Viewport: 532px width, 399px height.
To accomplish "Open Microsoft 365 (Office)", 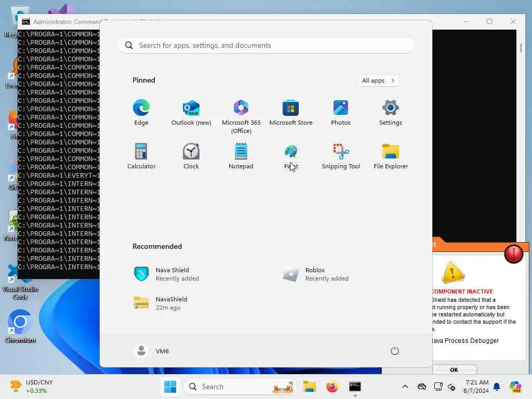I will (241, 117).
